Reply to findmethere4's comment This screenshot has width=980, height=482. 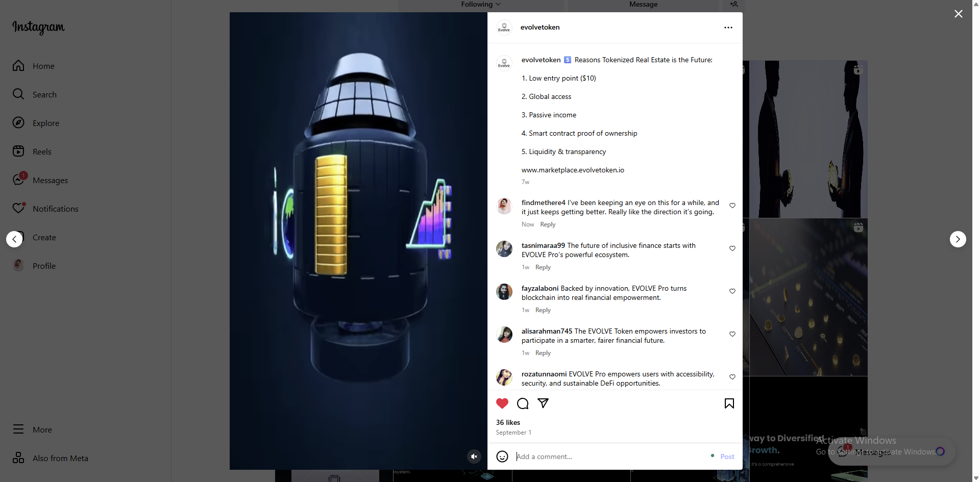(x=548, y=224)
